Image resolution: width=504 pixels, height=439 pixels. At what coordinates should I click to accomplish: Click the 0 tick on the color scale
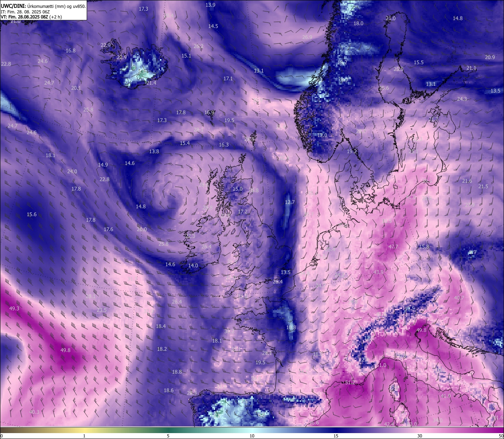coord(2,435)
